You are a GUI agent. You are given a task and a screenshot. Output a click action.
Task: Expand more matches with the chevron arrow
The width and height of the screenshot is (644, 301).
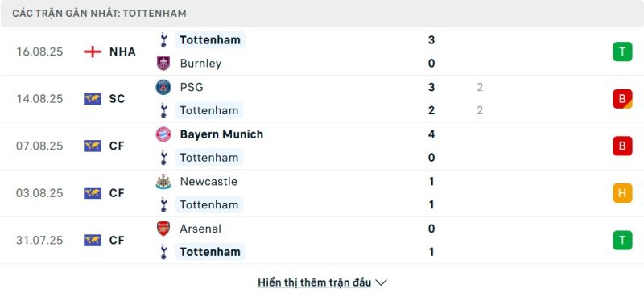381,282
